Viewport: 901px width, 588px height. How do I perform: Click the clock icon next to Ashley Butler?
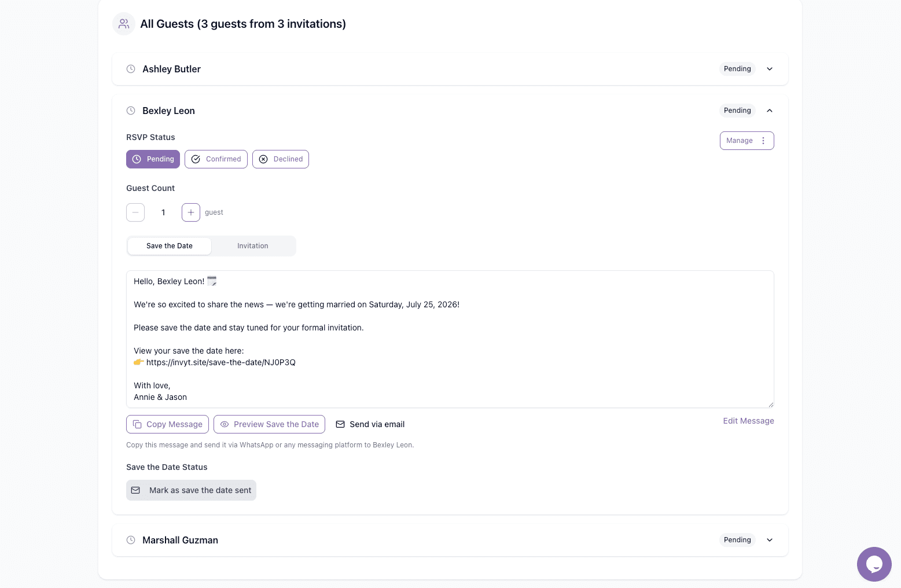click(131, 69)
